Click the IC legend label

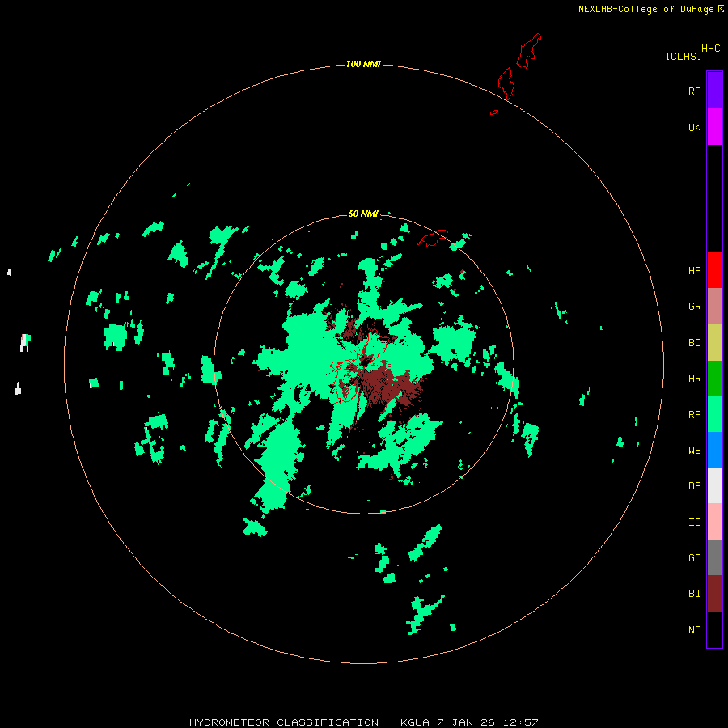click(x=694, y=523)
